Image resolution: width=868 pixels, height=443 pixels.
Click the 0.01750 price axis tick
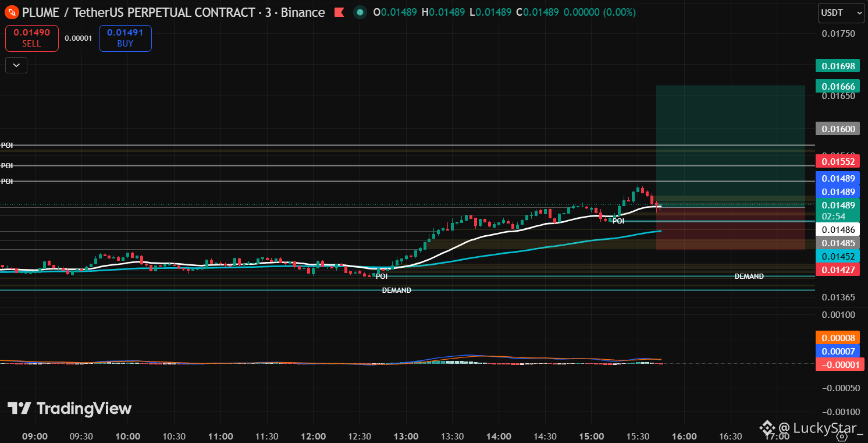tap(838, 34)
